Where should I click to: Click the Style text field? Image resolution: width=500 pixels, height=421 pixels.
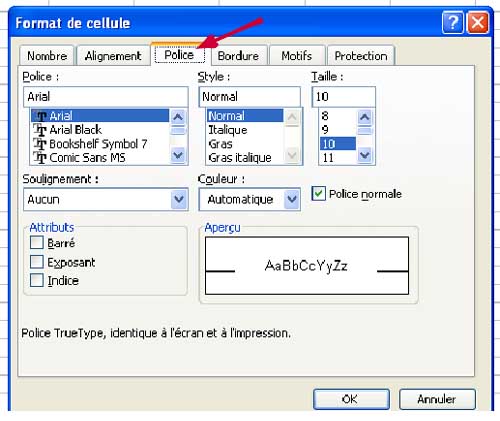click(x=250, y=97)
